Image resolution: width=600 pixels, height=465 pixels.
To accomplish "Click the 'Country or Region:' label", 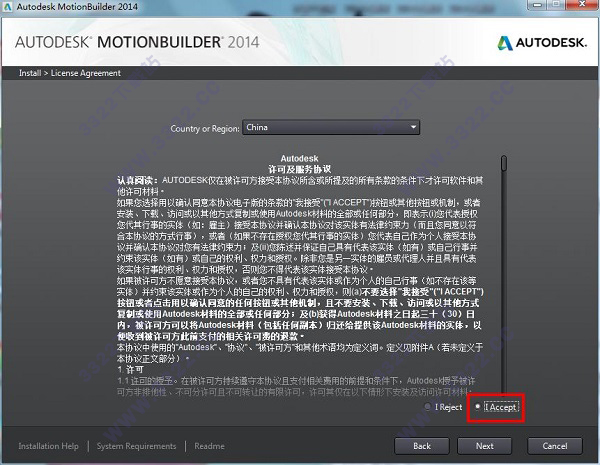I will pyautogui.click(x=205, y=129).
